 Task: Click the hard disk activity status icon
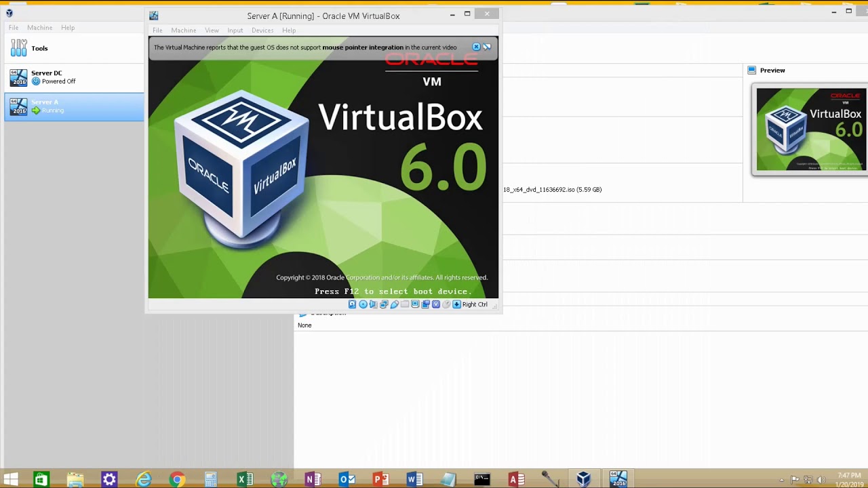click(352, 304)
